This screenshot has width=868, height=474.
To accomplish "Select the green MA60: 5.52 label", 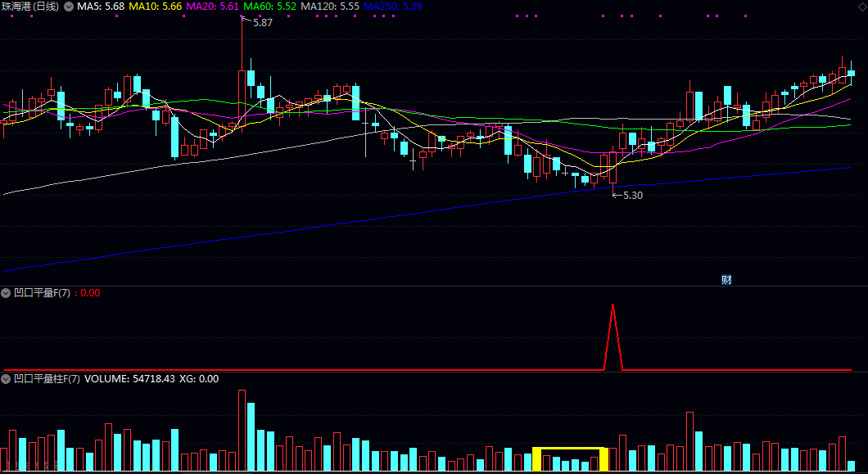I will (x=270, y=7).
